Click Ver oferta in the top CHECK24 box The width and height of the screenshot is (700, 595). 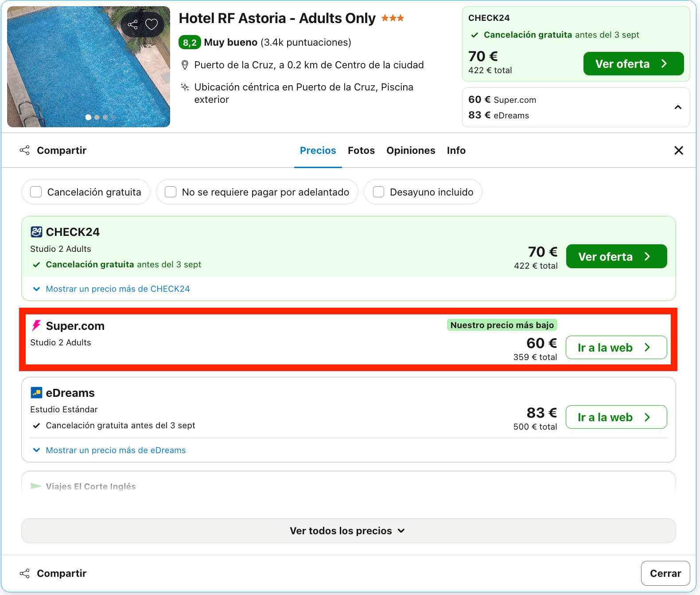click(634, 64)
